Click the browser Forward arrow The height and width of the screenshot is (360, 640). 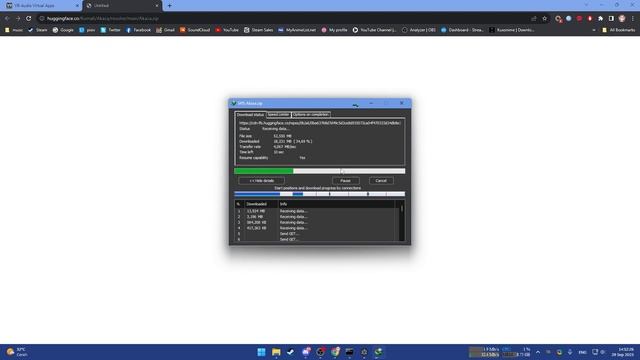coord(18,18)
